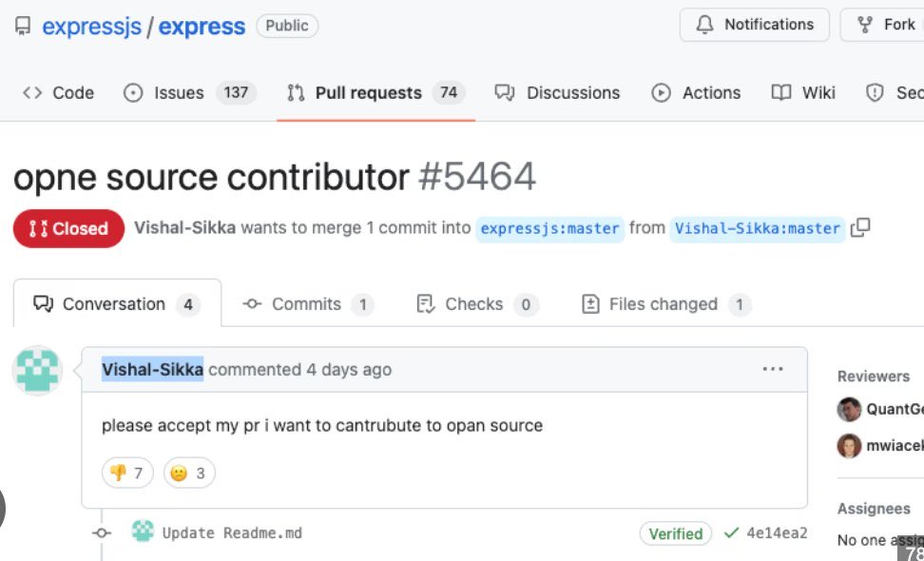The width and height of the screenshot is (924, 561).
Task: Click the Vishal-Sikka:master head branch label
Action: (758, 228)
